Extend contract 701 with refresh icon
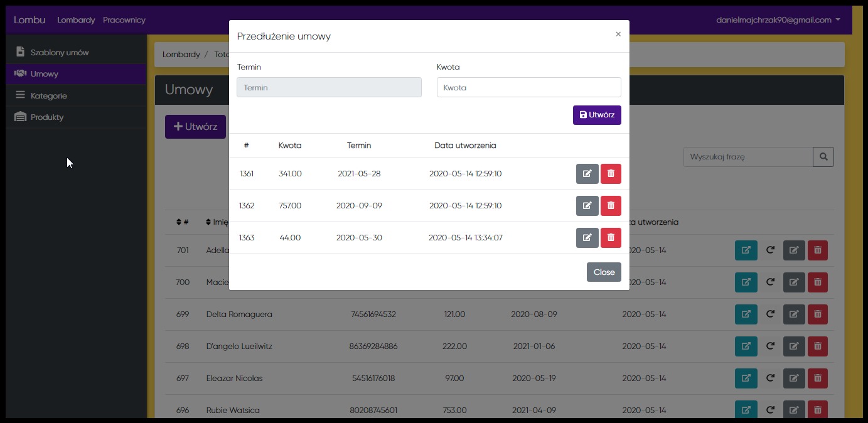 point(770,250)
